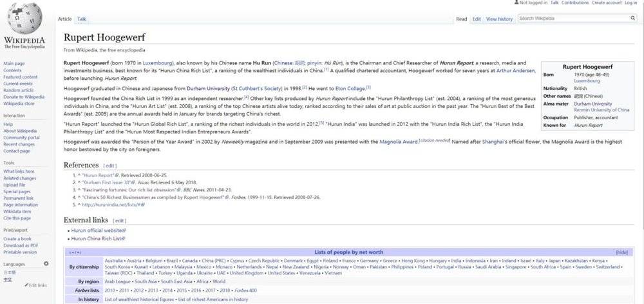Click United Kingdom in citizenship list
The width and height of the screenshot is (644, 304).
point(247,273)
